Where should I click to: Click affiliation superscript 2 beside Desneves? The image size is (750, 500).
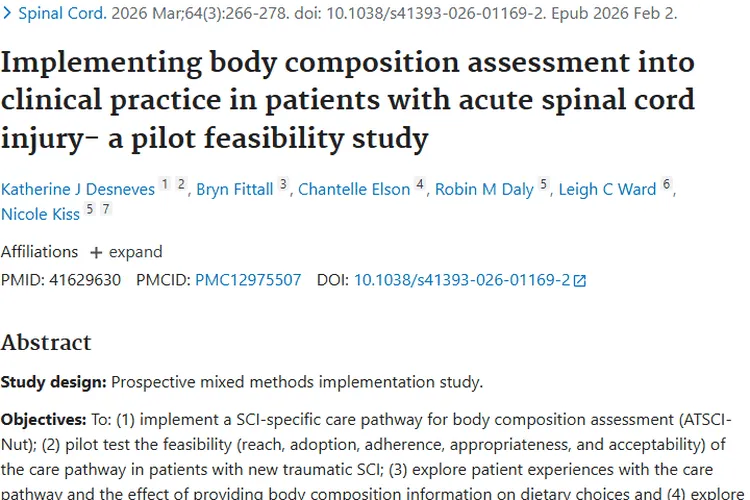pos(181,185)
